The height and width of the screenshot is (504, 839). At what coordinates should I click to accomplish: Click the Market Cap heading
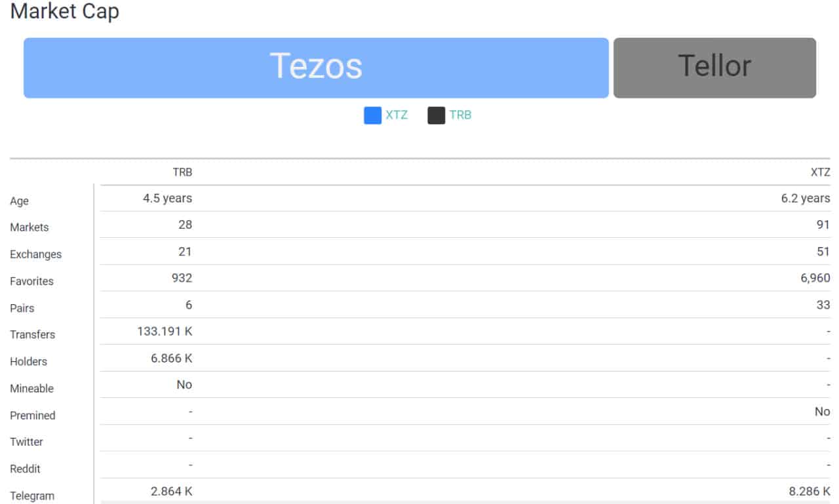tap(65, 11)
